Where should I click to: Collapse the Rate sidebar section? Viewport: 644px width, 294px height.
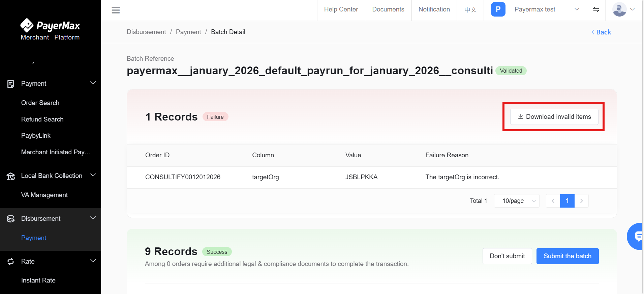pyautogui.click(x=93, y=261)
